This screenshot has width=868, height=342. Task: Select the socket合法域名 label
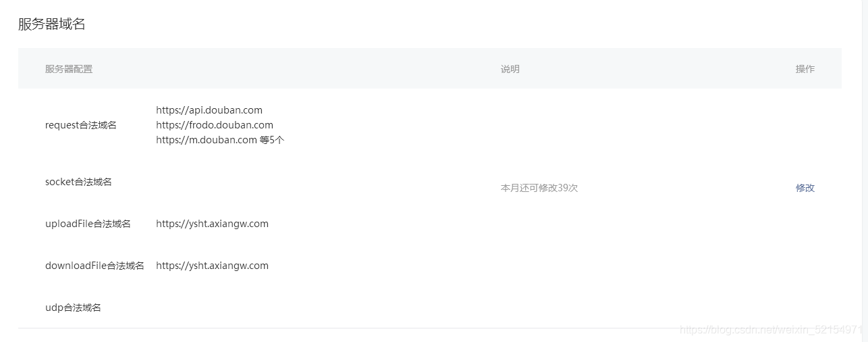click(x=78, y=182)
